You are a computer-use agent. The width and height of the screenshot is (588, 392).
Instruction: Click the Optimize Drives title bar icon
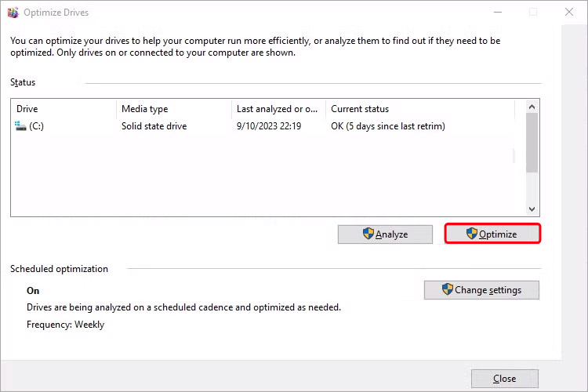click(x=11, y=13)
